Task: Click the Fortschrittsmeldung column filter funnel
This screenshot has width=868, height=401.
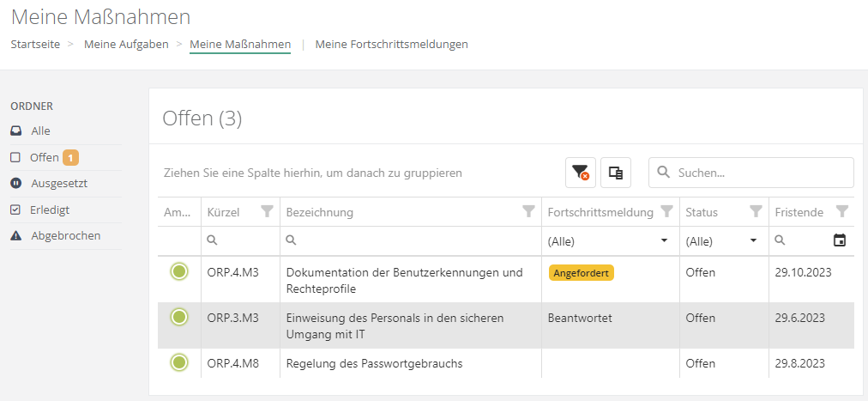Action: click(666, 211)
